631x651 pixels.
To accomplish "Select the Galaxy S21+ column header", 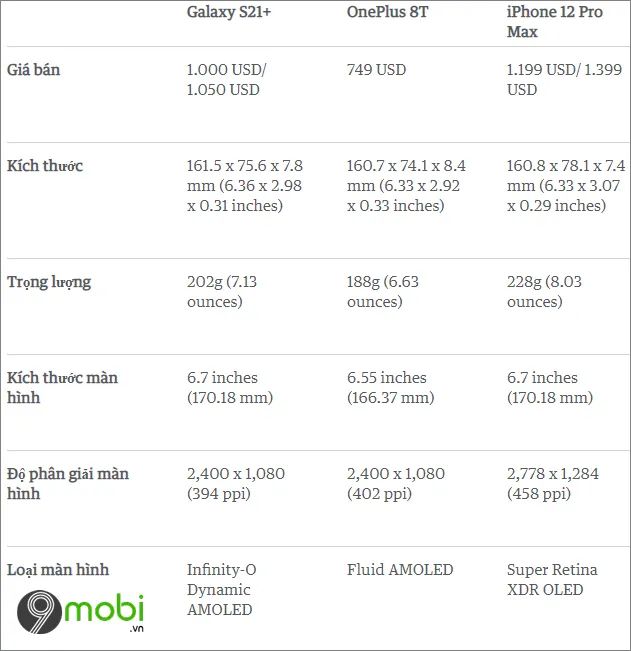I will pyautogui.click(x=229, y=12).
